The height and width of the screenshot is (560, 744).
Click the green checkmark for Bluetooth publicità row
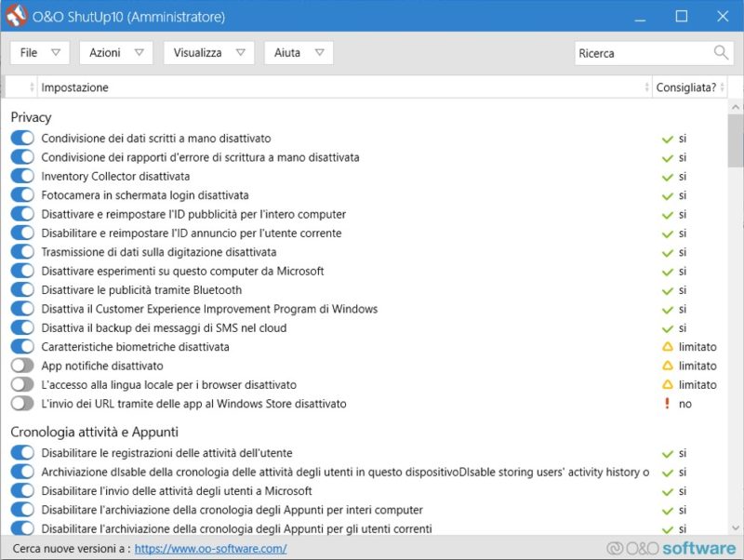(x=668, y=290)
